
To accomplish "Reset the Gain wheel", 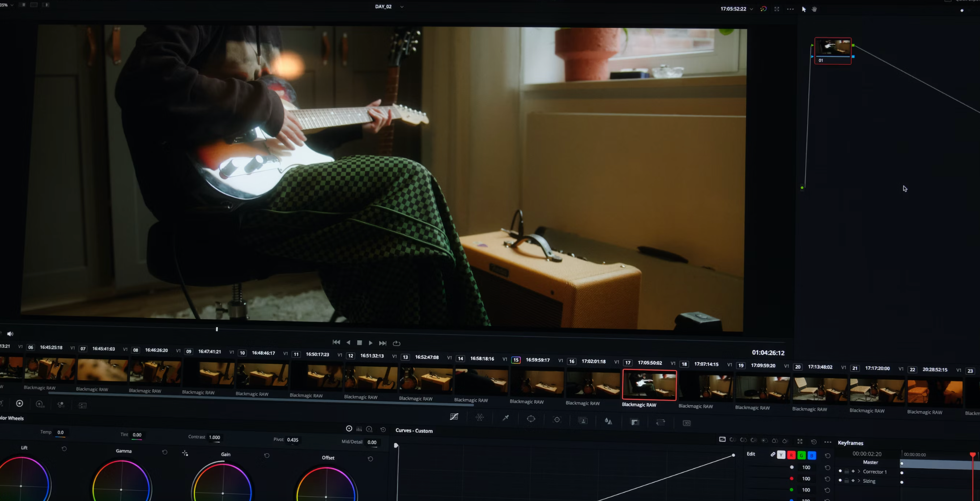I will point(267,455).
